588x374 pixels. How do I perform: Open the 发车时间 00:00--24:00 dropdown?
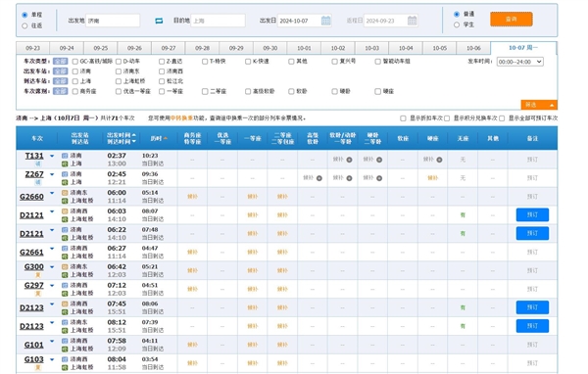[520, 62]
